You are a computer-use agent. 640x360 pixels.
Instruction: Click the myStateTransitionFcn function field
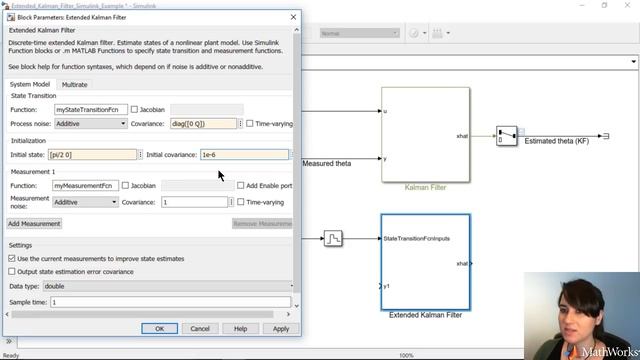coord(91,109)
